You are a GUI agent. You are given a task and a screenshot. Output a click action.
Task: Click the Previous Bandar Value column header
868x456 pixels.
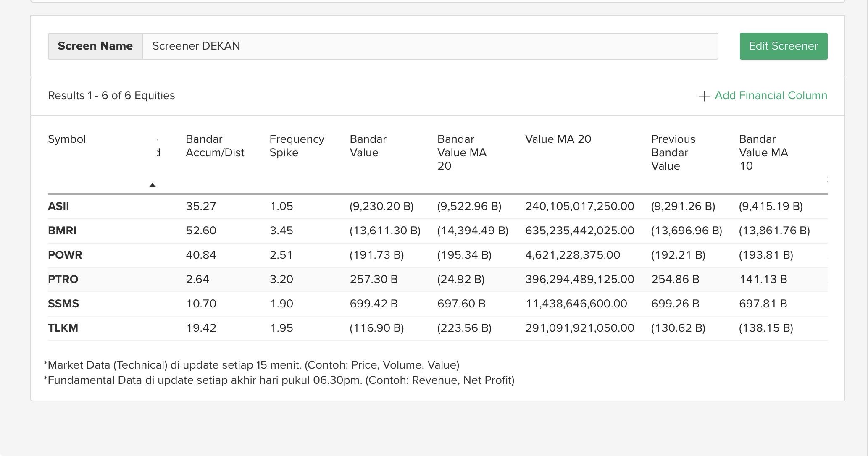(673, 152)
